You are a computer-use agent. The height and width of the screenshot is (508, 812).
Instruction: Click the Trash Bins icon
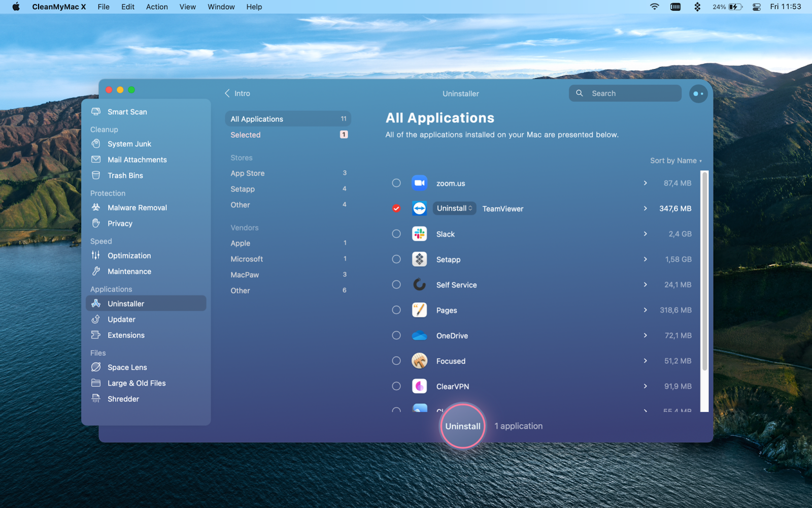96,175
